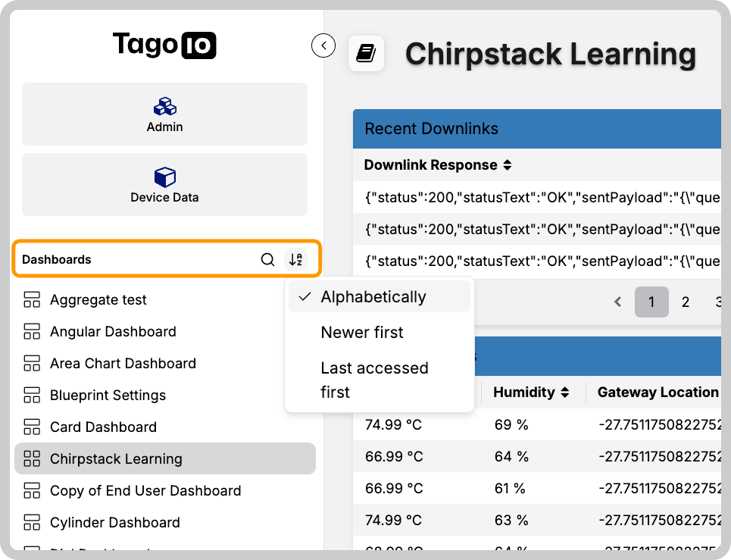
Task: Click the Angular Dashboard layout icon
Action: click(x=32, y=331)
